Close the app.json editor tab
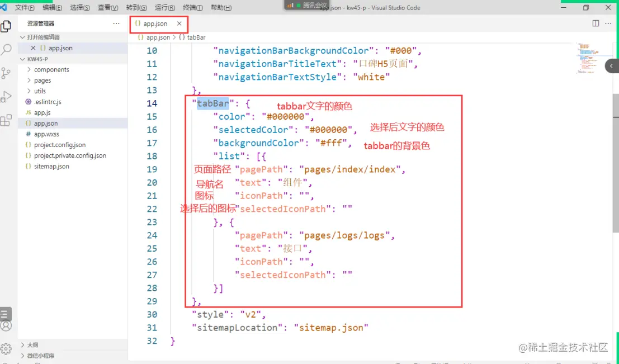619x364 pixels. pos(179,23)
